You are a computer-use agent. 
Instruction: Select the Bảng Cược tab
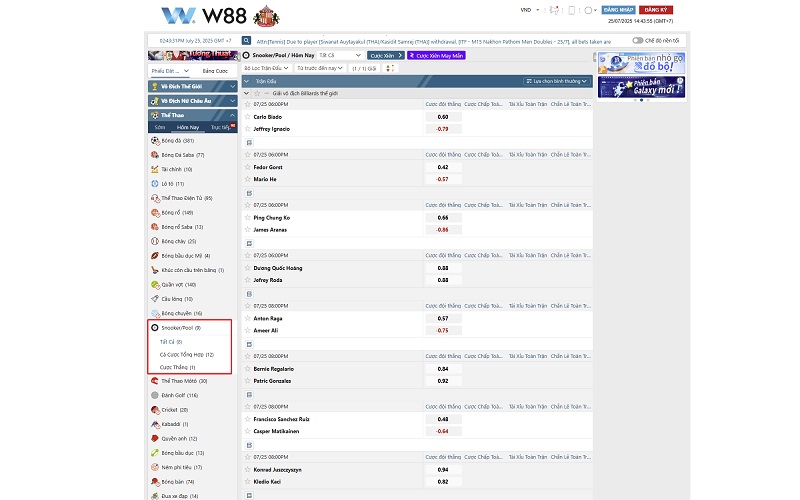[x=215, y=71]
